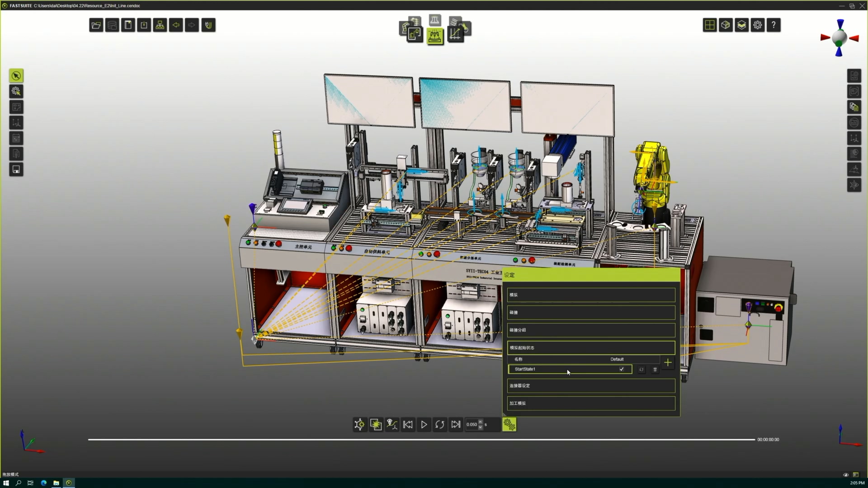Expand the 连接器设定 section

click(591, 385)
